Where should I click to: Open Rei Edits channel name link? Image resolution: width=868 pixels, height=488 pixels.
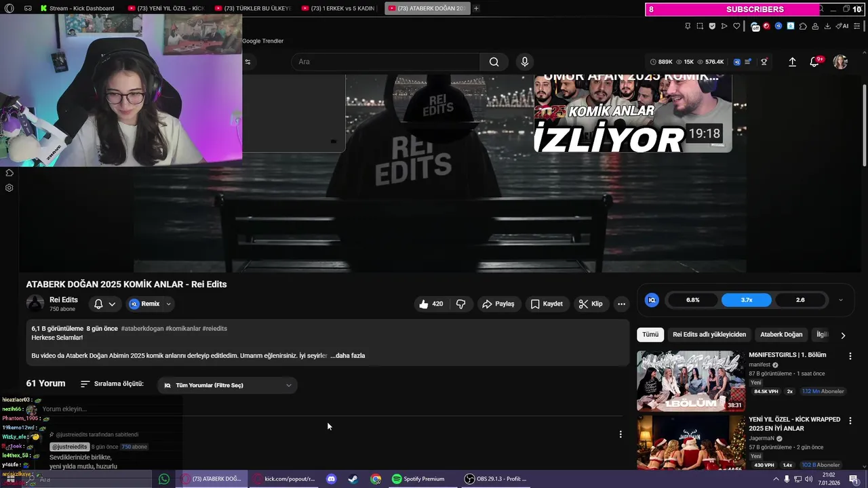tap(64, 300)
